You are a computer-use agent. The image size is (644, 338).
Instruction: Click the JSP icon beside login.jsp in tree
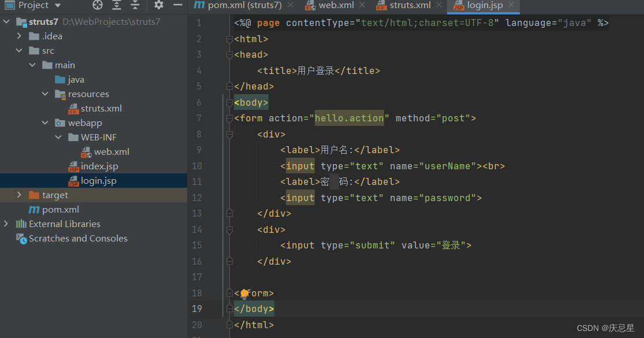(x=73, y=180)
